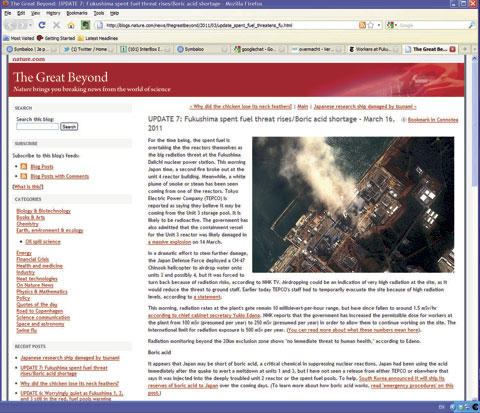Open the 'a statement' link

207,297
